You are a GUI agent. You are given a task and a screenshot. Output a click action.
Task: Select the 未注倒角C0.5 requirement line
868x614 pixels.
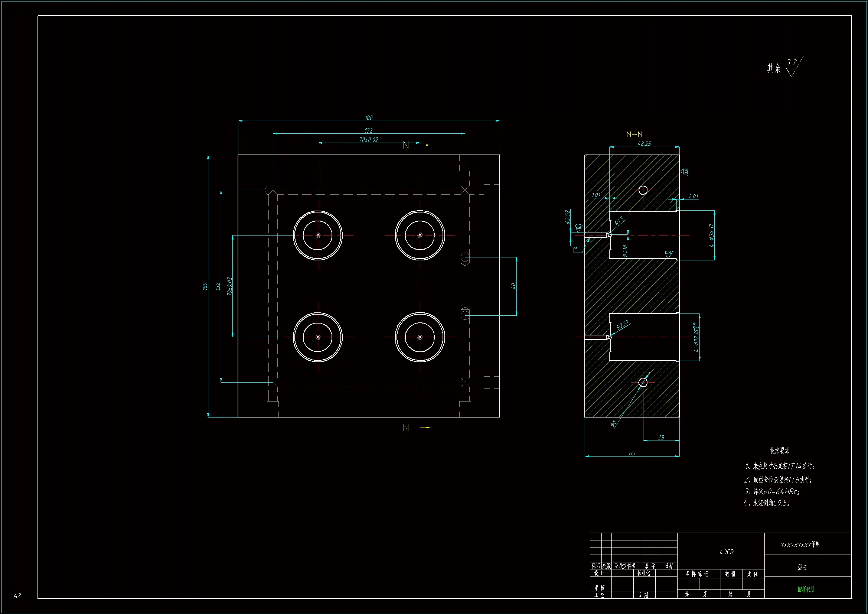(x=766, y=503)
